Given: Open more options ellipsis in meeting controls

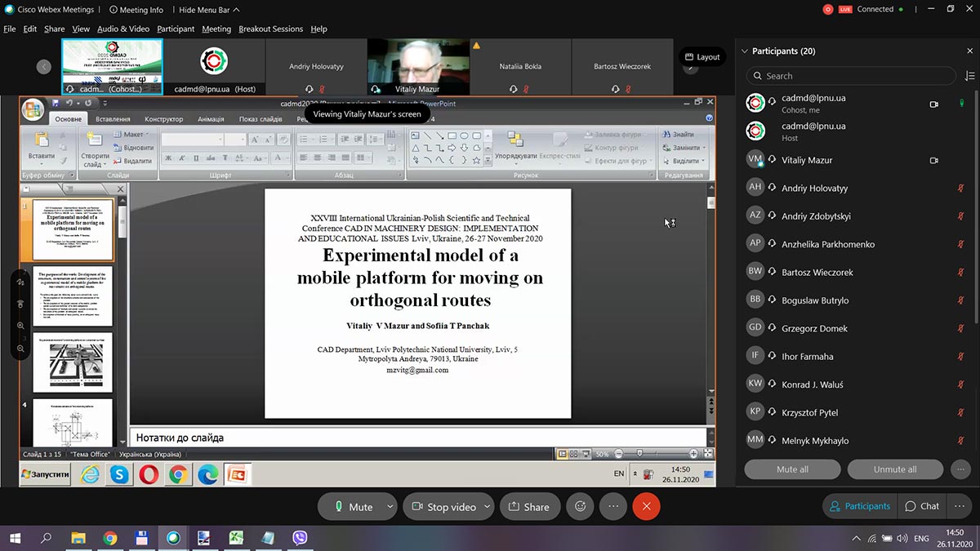Looking at the screenshot, I should (612, 506).
